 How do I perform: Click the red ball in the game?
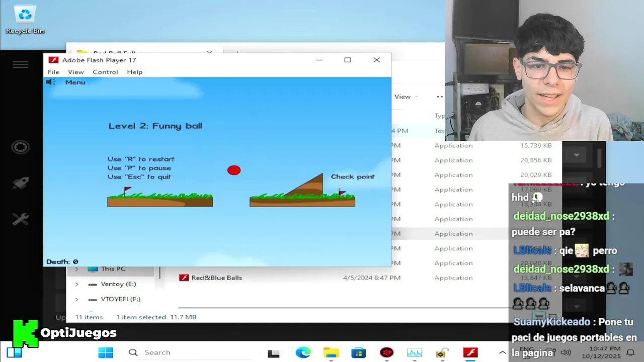pyautogui.click(x=234, y=170)
